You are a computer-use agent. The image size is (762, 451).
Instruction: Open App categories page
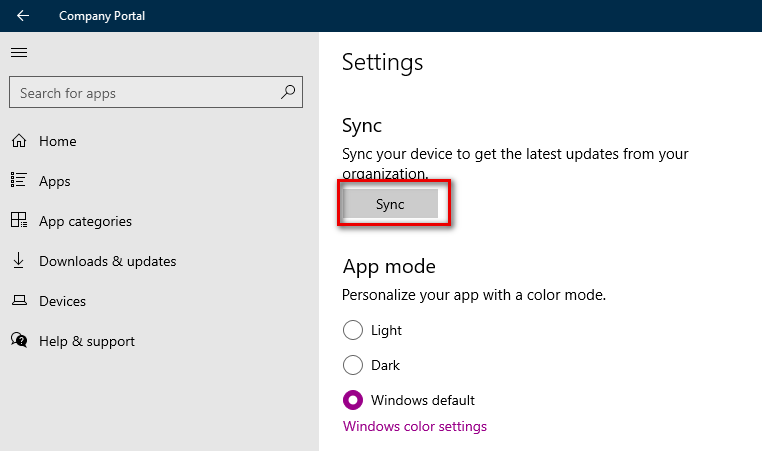(x=85, y=221)
